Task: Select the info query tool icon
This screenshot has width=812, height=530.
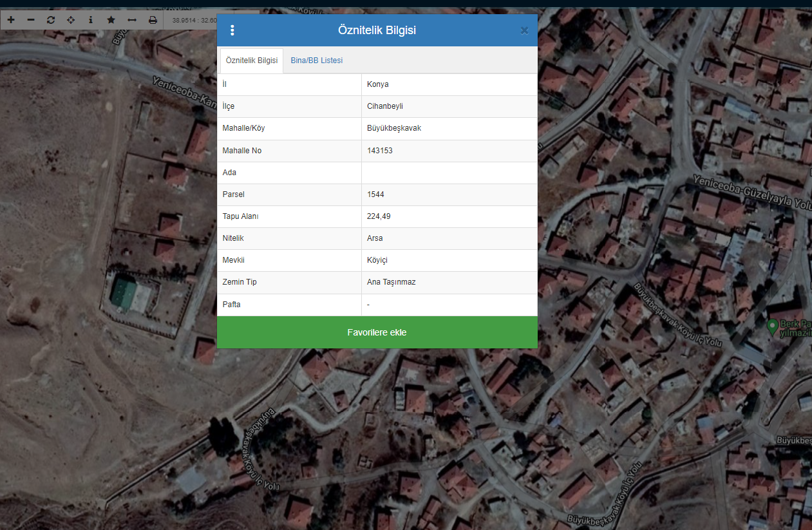Action: coord(91,20)
